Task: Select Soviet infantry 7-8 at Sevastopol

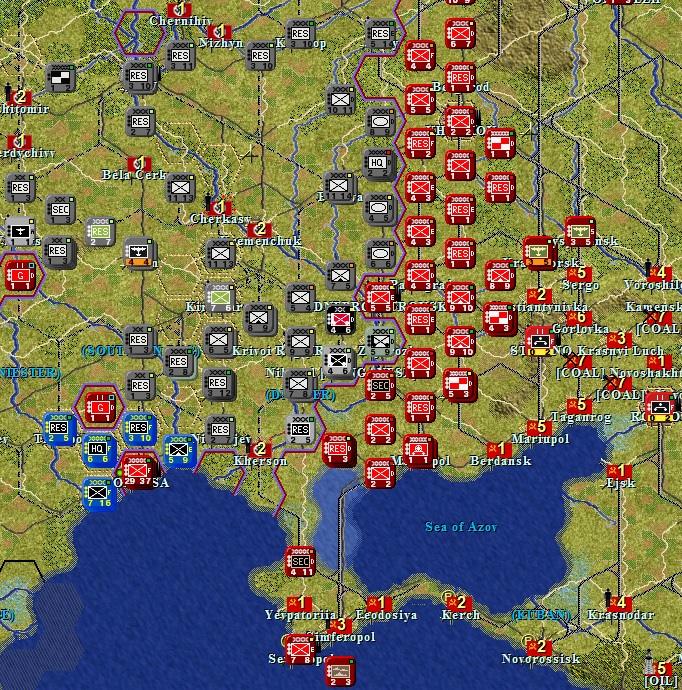Action: tap(300, 651)
